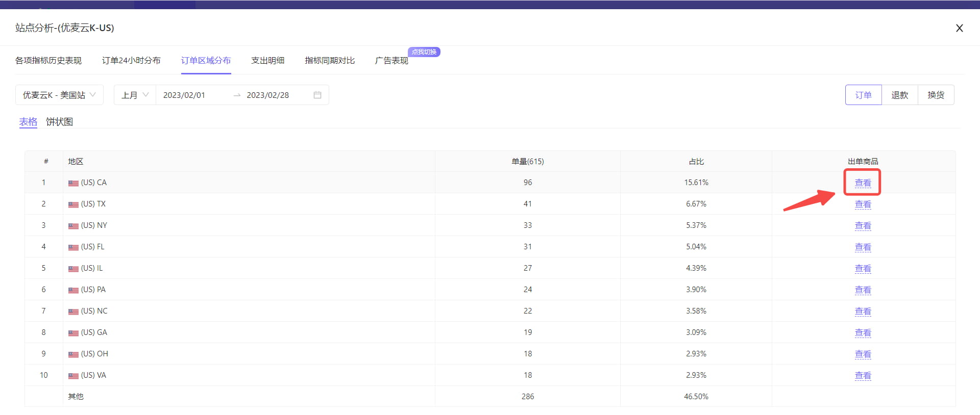Show the 饼状图 view
This screenshot has width=980, height=415.
59,122
